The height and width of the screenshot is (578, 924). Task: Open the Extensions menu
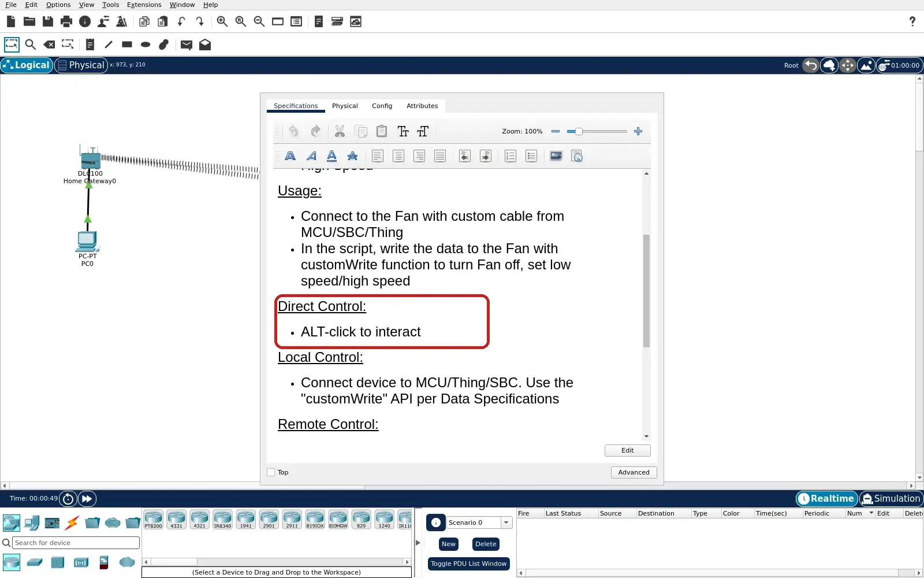tap(144, 5)
